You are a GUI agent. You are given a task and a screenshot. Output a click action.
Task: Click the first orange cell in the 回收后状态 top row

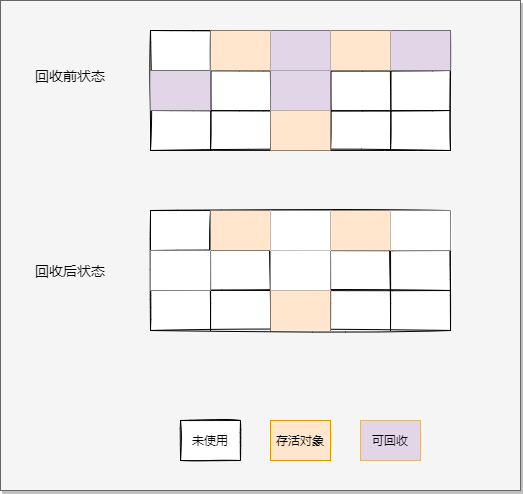coord(240,230)
